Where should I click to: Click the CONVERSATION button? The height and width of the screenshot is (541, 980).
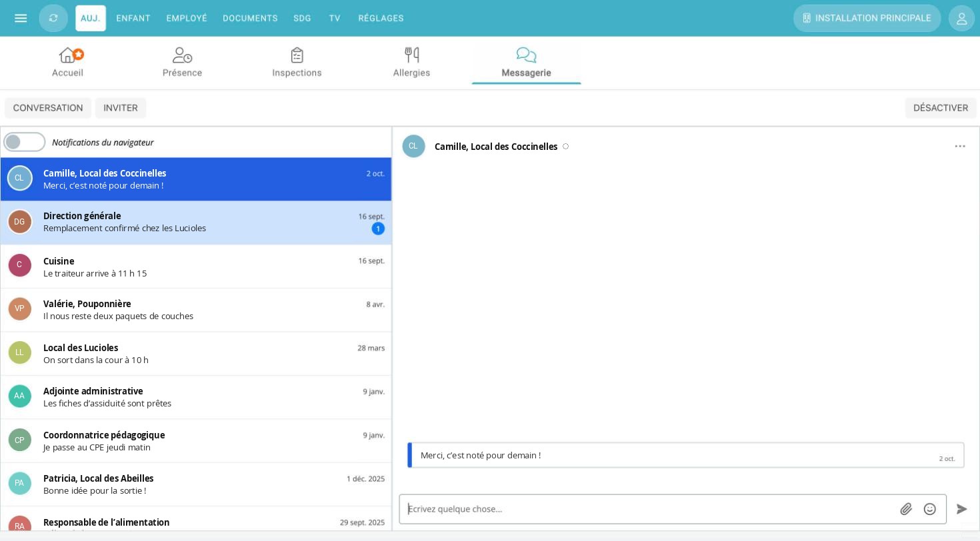click(48, 108)
